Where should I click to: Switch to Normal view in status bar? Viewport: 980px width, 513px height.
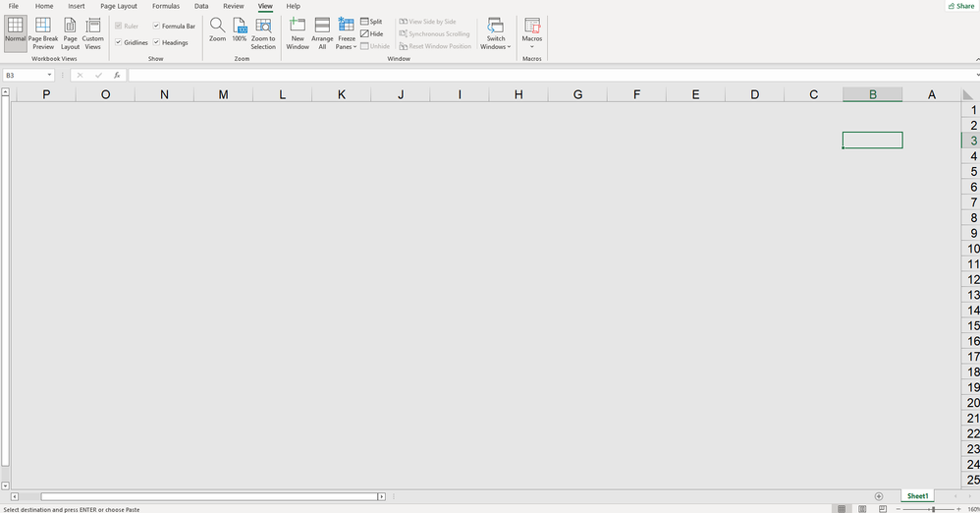(x=842, y=509)
